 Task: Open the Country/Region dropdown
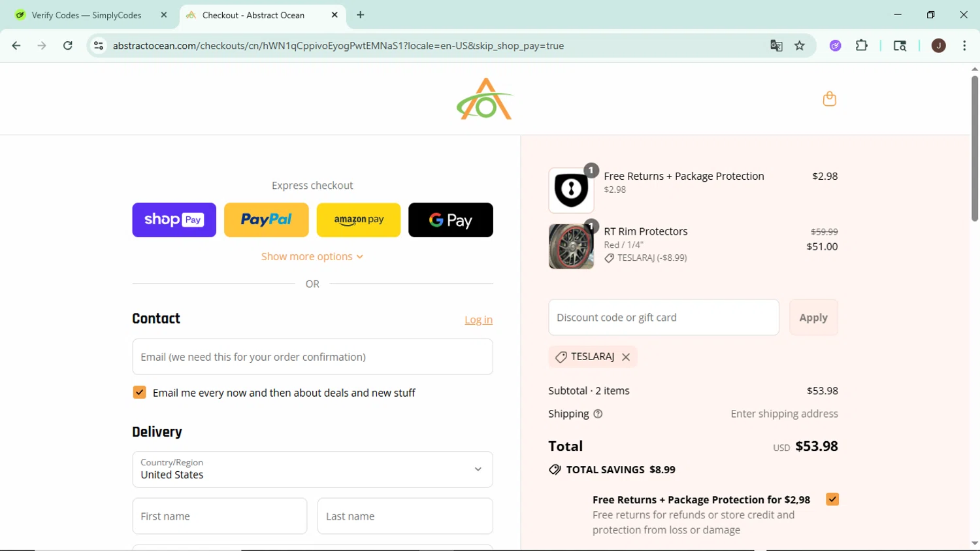312,469
